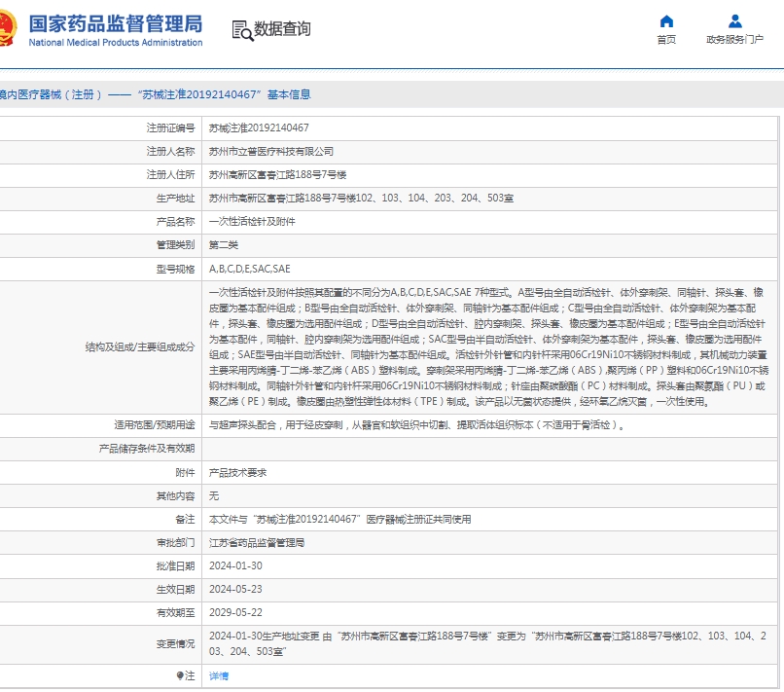
Task: Click the 结构及组成/主要组成成分 label
Action: point(140,346)
